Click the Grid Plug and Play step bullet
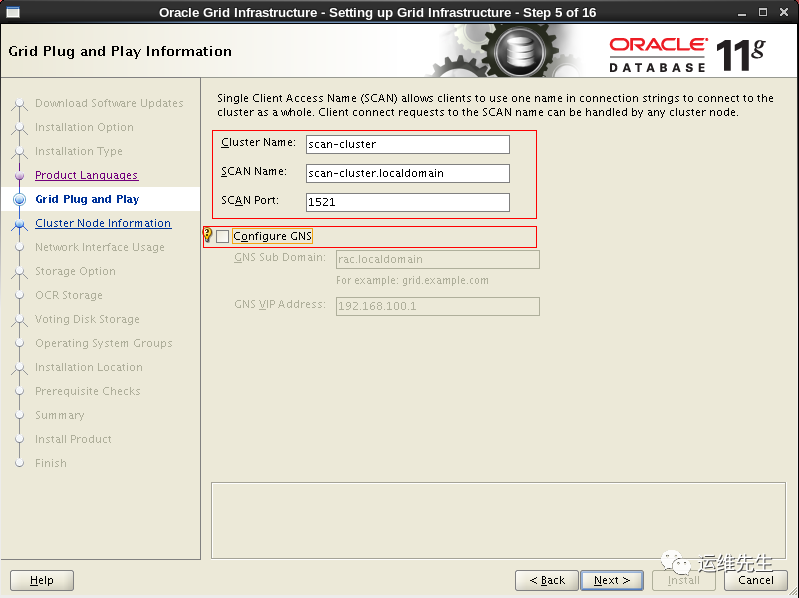This screenshot has height=598, width=799. [x=19, y=199]
